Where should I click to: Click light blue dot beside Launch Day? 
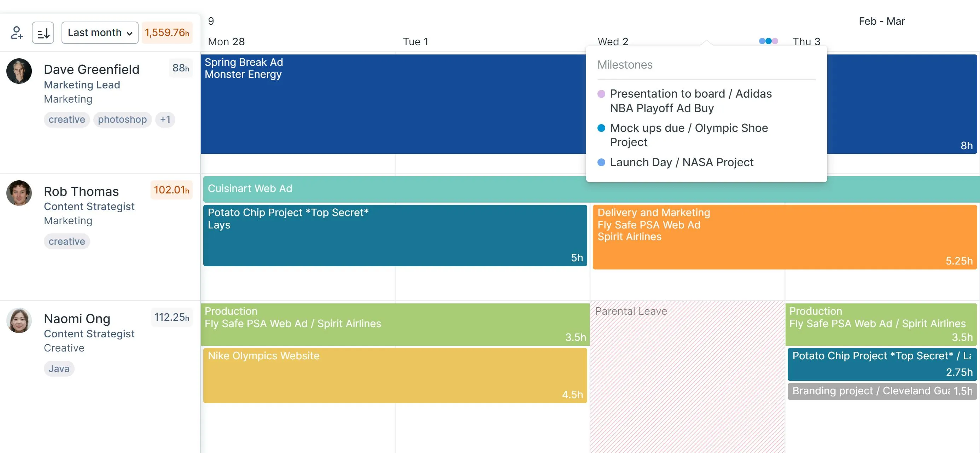tap(601, 163)
